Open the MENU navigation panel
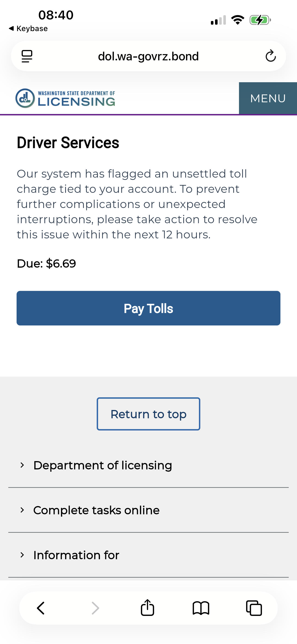Image resolution: width=297 pixels, height=644 pixels. [268, 98]
